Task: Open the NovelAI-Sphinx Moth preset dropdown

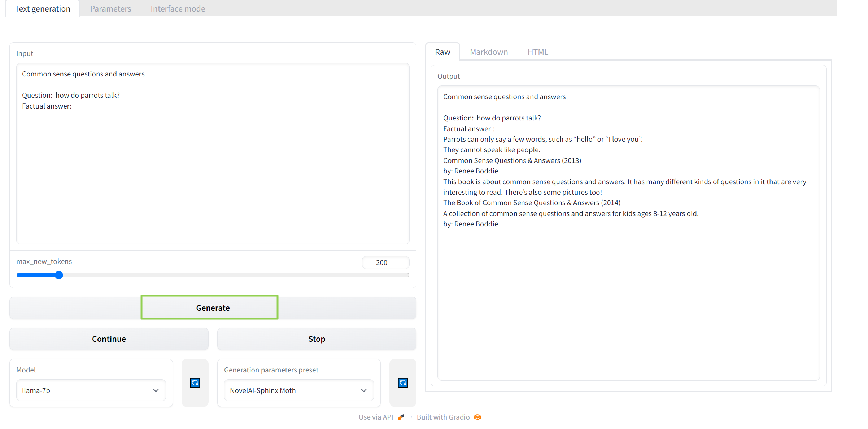Action: 299,390
